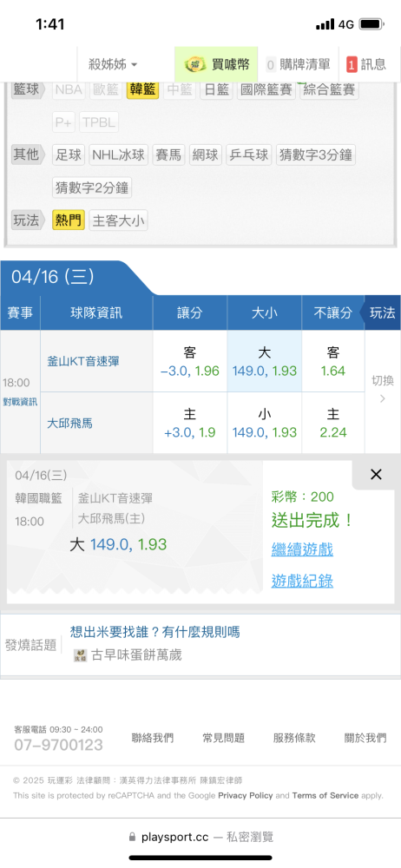This screenshot has height=868, width=401.
Task: Select the NBA league filter
Action: pos(69,89)
